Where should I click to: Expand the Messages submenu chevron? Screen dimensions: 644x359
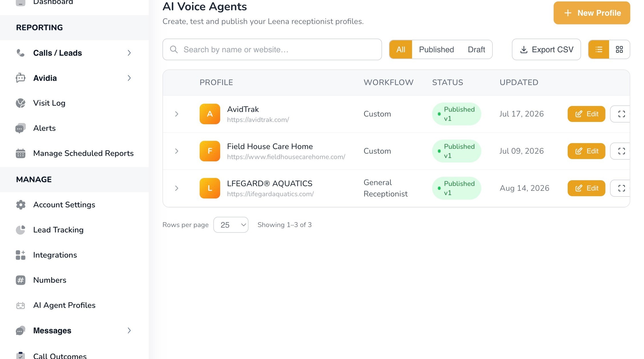(x=129, y=330)
